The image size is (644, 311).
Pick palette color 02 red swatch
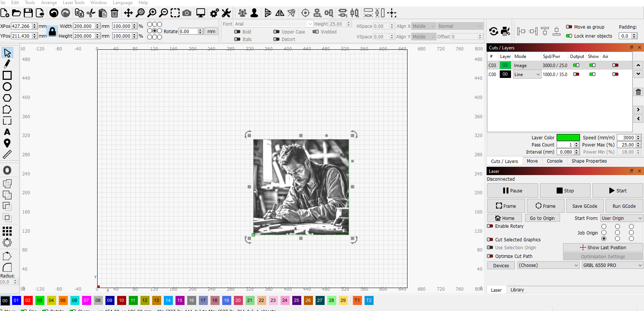coord(28,300)
